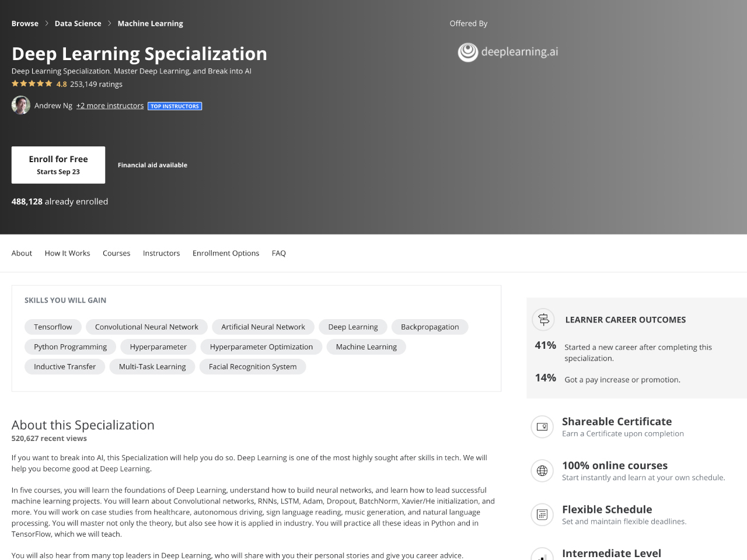Click 'Set and maintain flexible deadlines' text

click(624, 521)
